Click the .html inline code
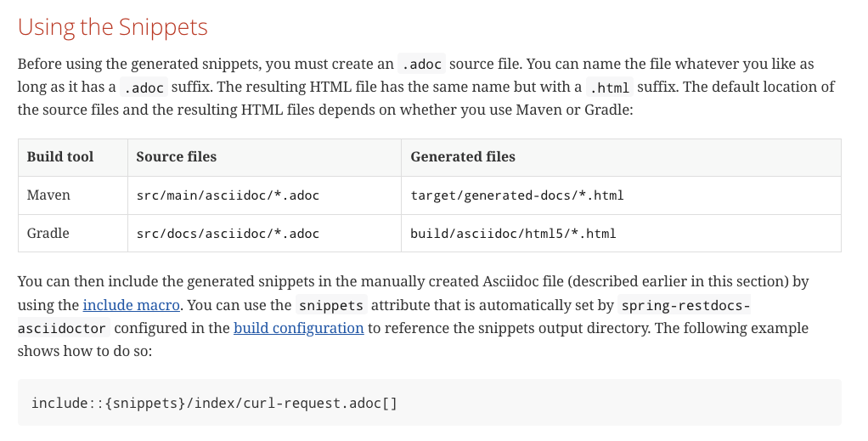Screen dimensions: 868x441 [610, 88]
